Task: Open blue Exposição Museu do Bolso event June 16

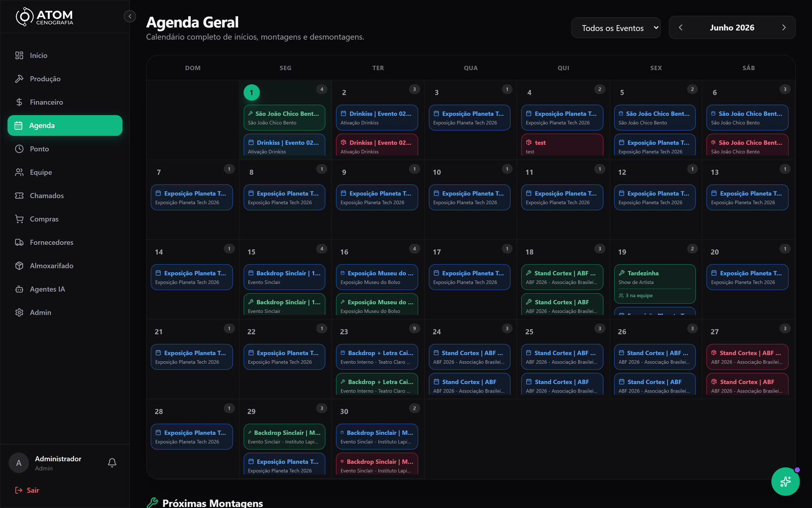Action: pyautogui.click(x=377, y=277)
